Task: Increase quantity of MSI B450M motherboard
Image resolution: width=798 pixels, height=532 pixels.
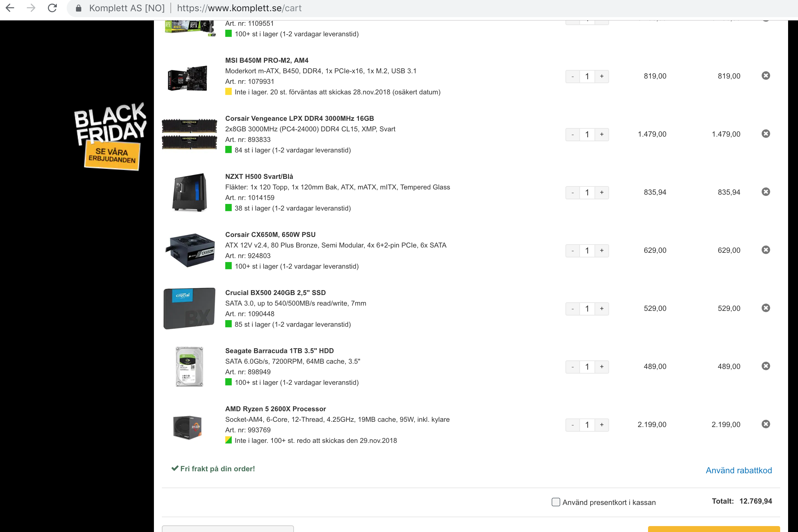Action: click(601, 76)
